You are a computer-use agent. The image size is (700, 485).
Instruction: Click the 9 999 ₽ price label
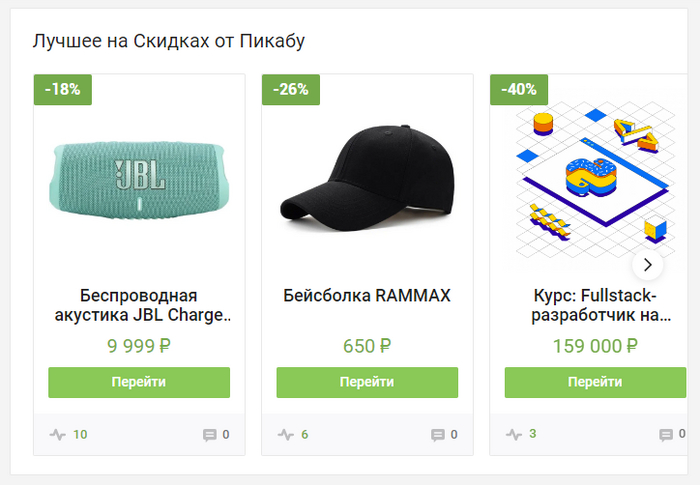point(139,347)
